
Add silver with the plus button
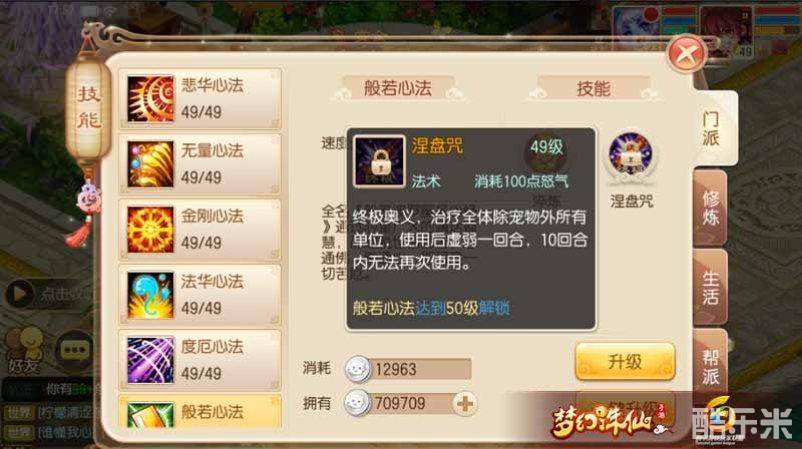(x=464, y=404)
